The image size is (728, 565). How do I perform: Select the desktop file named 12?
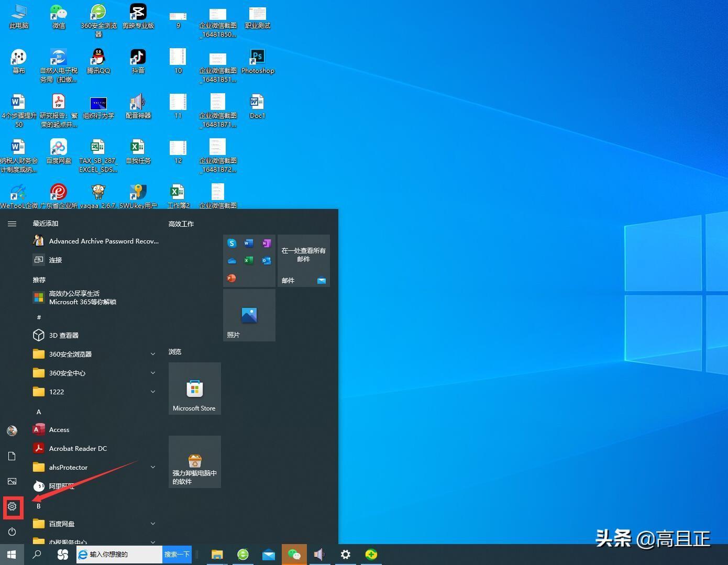coord(178,151)
